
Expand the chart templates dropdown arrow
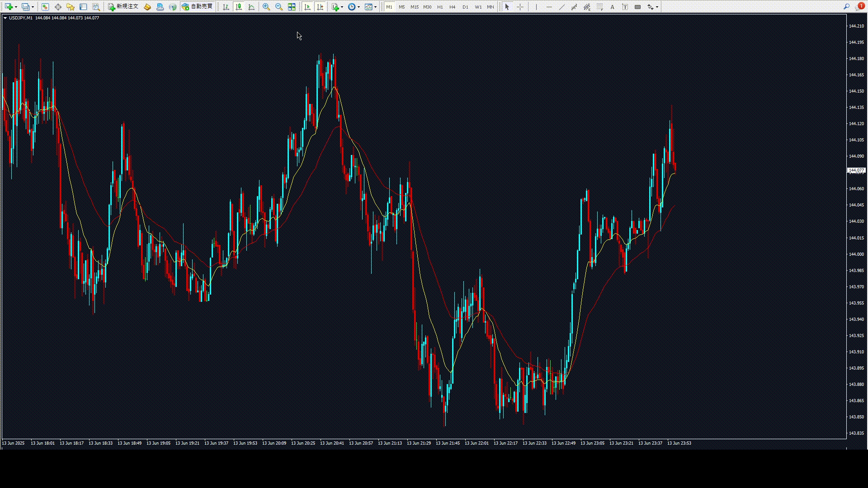point(375,7)
